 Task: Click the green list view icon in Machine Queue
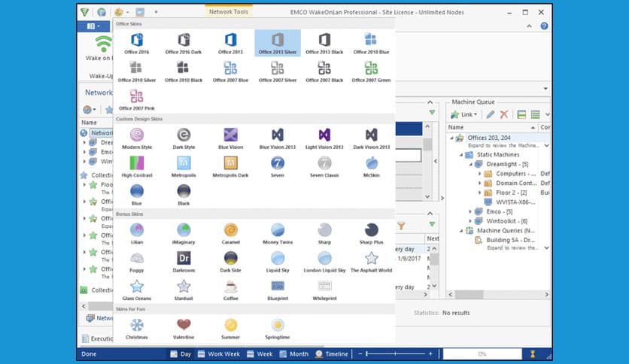(535, 114)
